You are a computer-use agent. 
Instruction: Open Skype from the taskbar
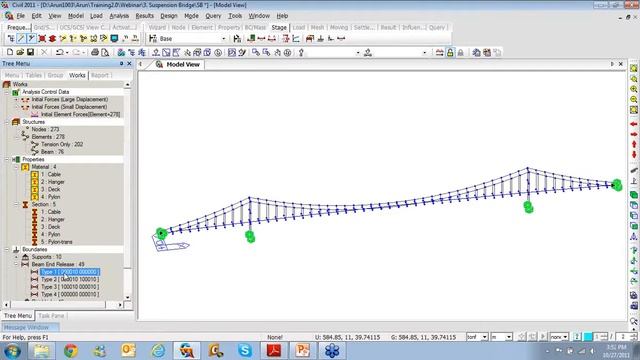245,351
